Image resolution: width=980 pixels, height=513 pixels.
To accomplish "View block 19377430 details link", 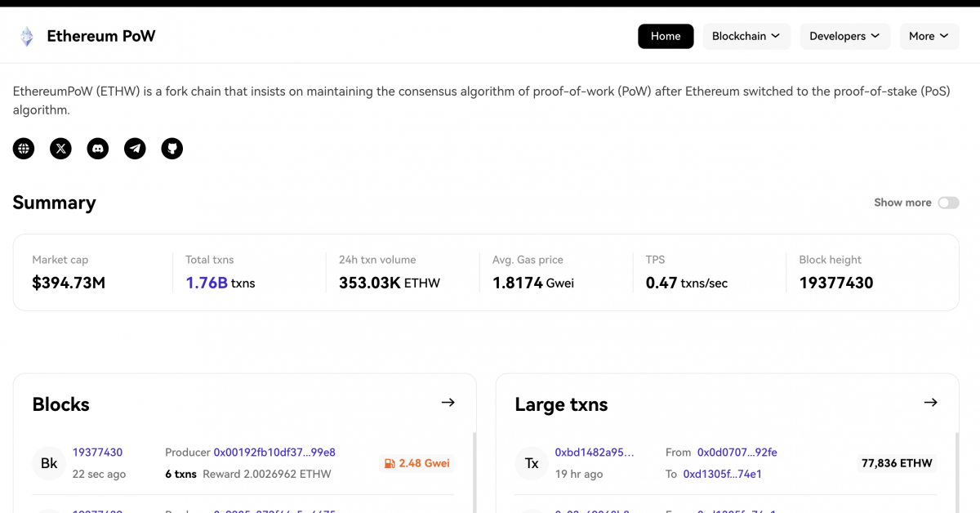I will tap(97, 452).
